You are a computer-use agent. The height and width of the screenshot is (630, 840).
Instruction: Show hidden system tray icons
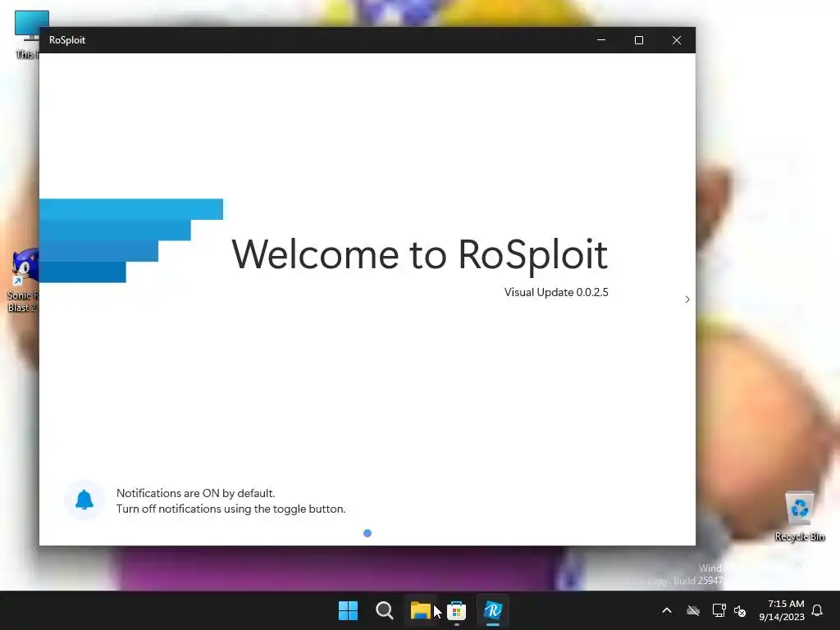(667, 610)
